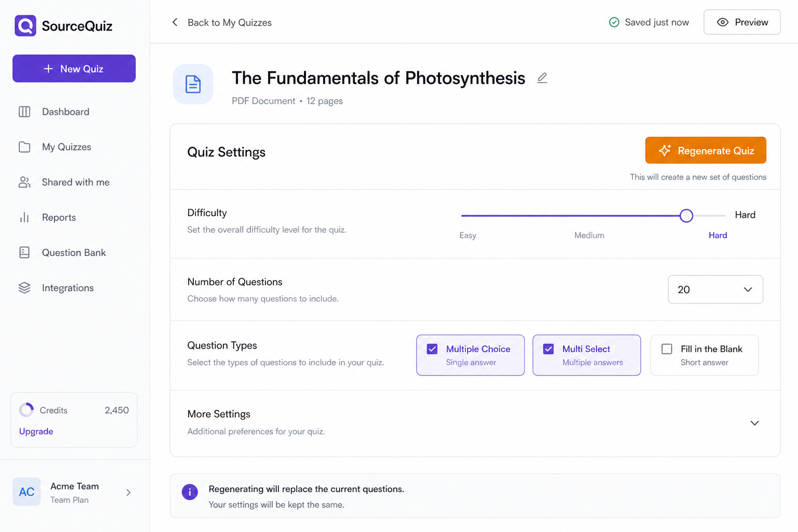Click the 'Quiz Settings' heading
Image resolution: width=798 pixels, height=532 pixels.
227,152
